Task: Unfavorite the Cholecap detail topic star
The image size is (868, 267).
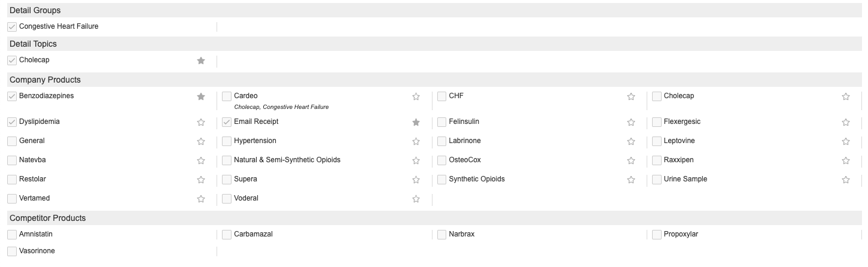Action: click(x=201, y=60)
